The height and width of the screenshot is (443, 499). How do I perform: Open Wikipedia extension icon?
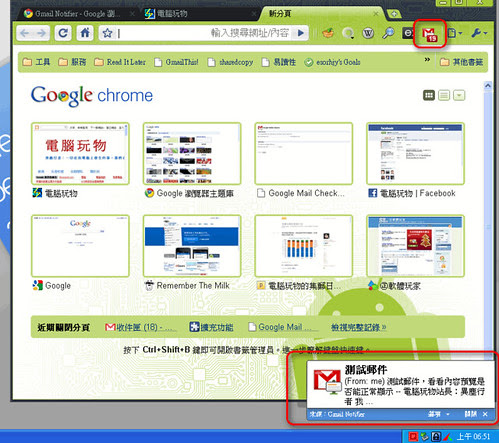[368, 33]
